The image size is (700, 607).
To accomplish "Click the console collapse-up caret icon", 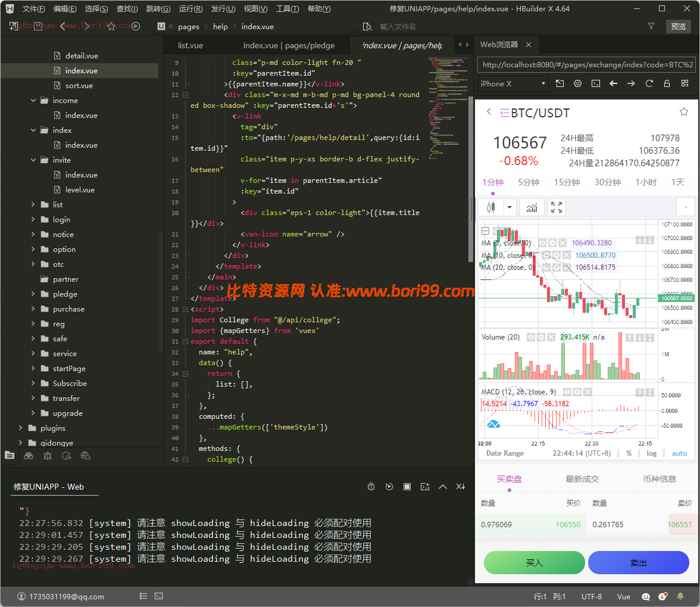I will (443, 487).
